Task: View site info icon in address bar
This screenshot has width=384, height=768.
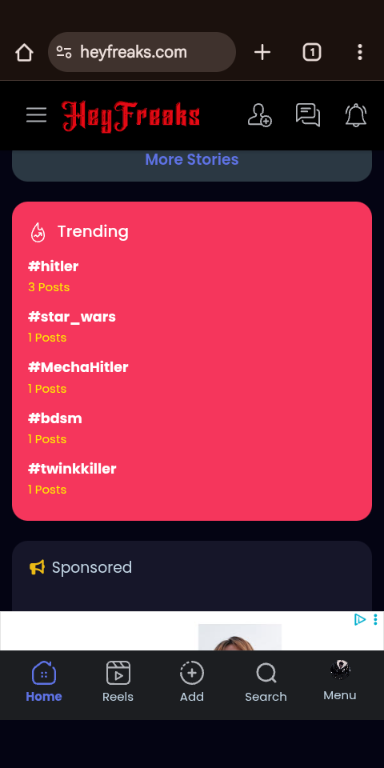Action: click(64, 52)
